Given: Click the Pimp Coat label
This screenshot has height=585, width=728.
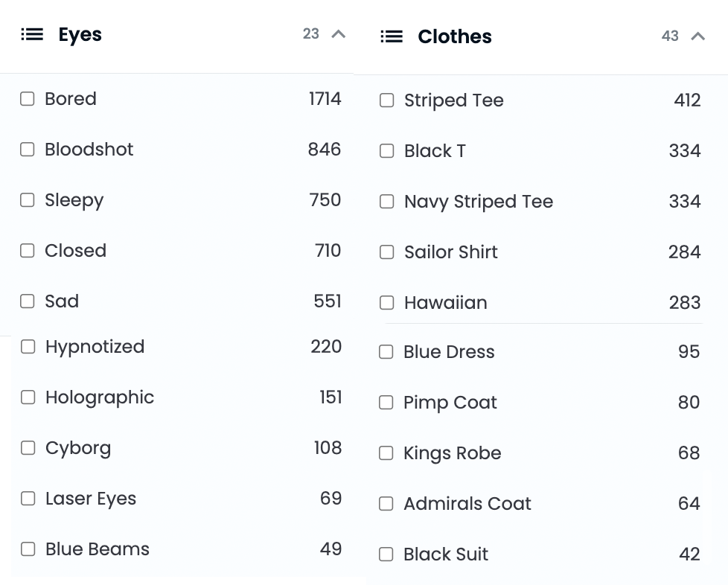Looking at the screenshot, I should pos(450,403).
